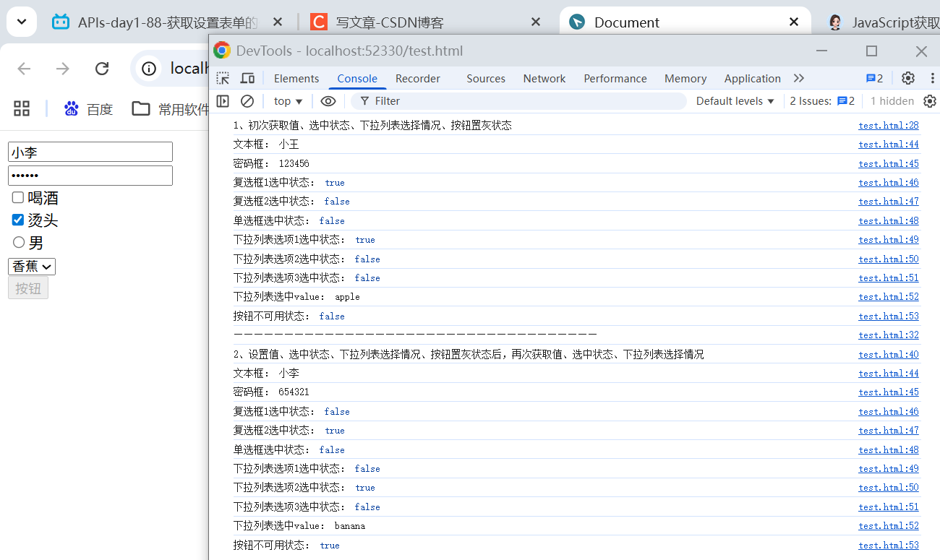Open the browser tab search dropdown
The height and width of the screenshot is (560, 940).
(22, 22)
